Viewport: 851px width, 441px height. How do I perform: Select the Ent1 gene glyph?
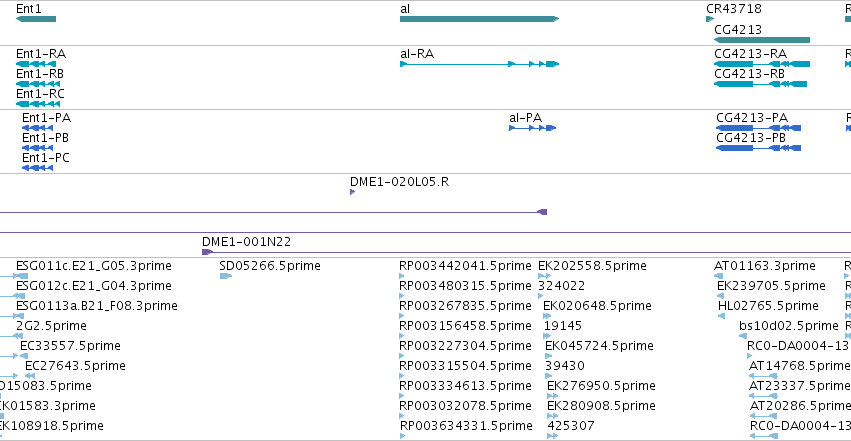pyautogui.click(x=36, y=19)
